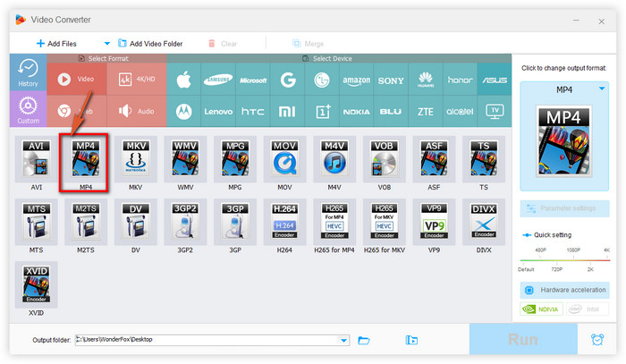Screen dimensions: 626x364
Task: Open the Web format category
Action: coord(77,112)
